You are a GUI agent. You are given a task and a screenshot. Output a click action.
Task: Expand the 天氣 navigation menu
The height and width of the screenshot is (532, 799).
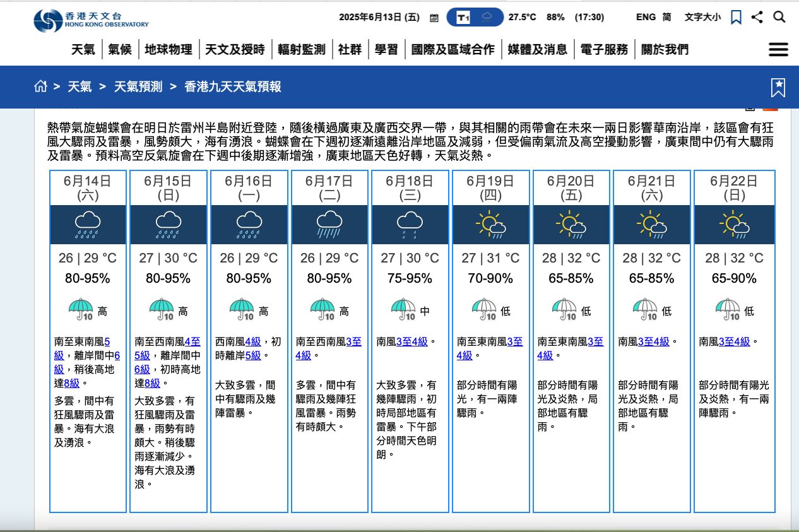pyautogui.click(x=83, y=49)
